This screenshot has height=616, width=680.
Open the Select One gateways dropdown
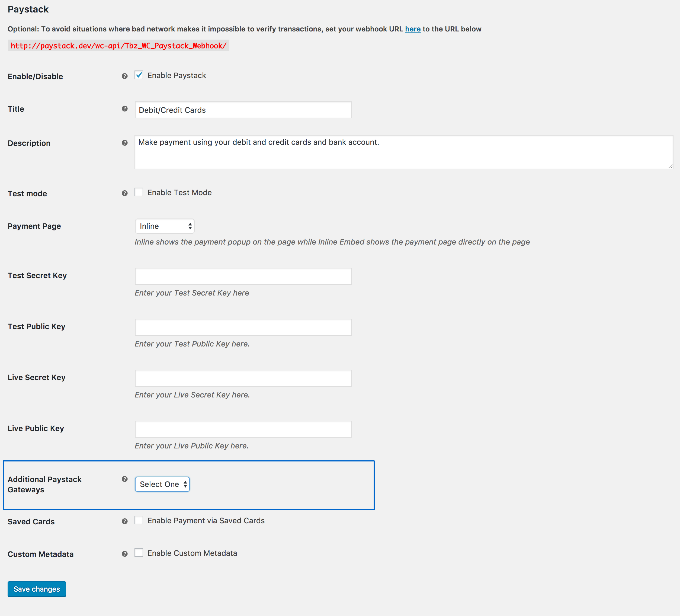[x=162, y=484]
